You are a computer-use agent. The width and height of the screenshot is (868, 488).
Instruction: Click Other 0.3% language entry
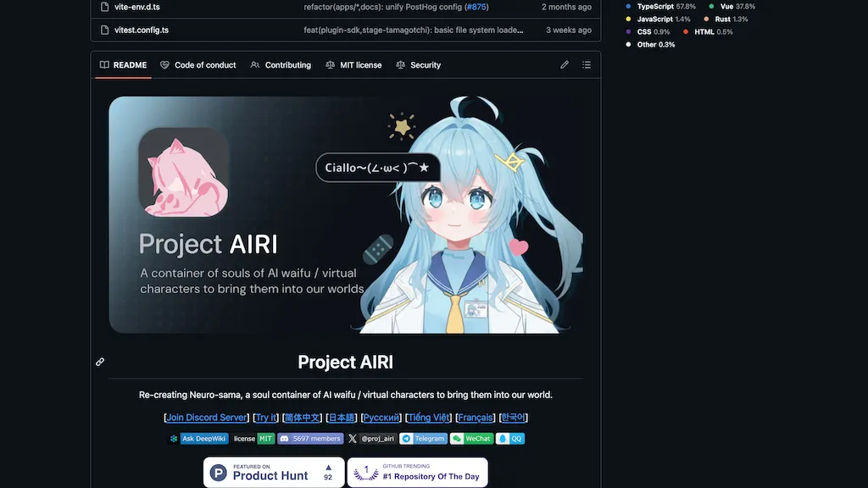click(x=650, y=45)
